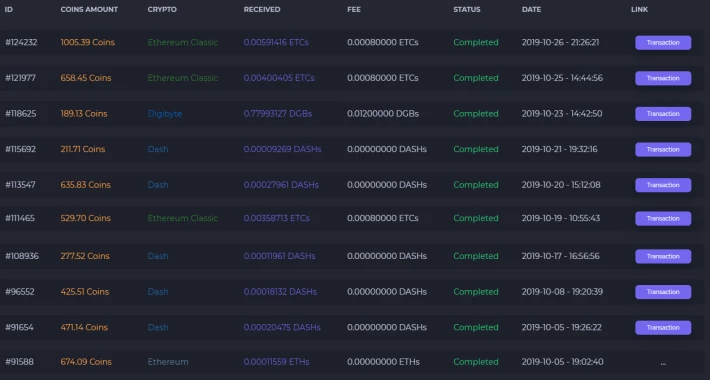The image size is (710, 380).
Task: Select ID cell #91654
Action: tap(19, 327)
